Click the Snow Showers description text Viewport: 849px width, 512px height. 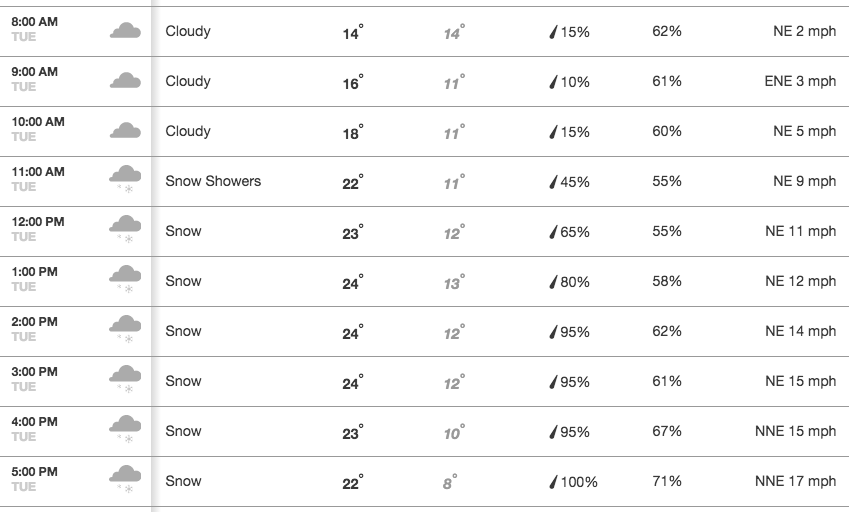[213, 181]
